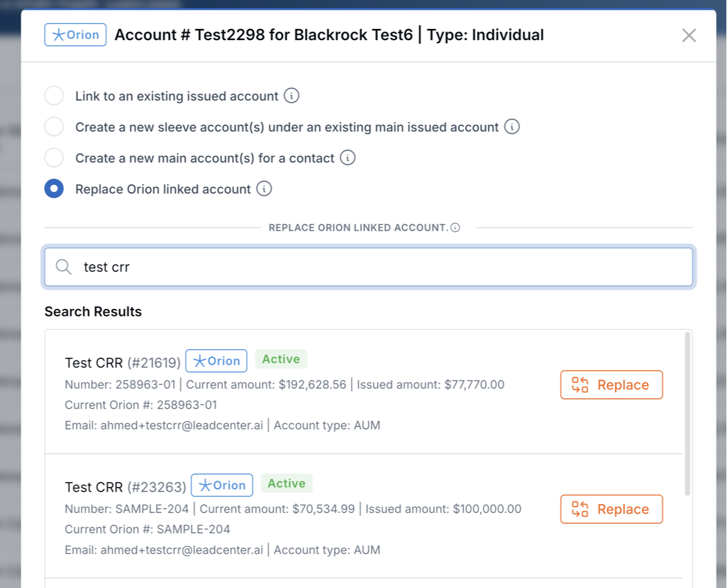
Task: Click the search magnifier icon
Action: (x=63, y=266)
